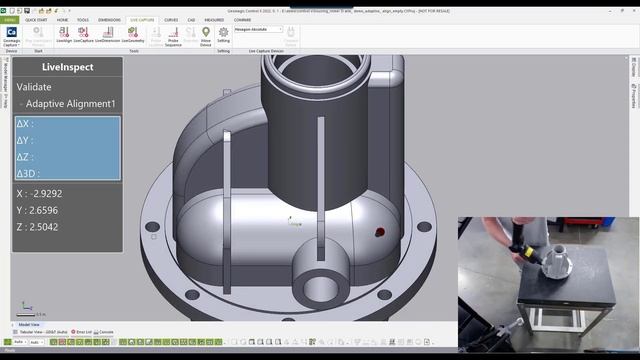The image size is (640, 360).
Task: Open the Properties side panel tab
Action: 633,96
